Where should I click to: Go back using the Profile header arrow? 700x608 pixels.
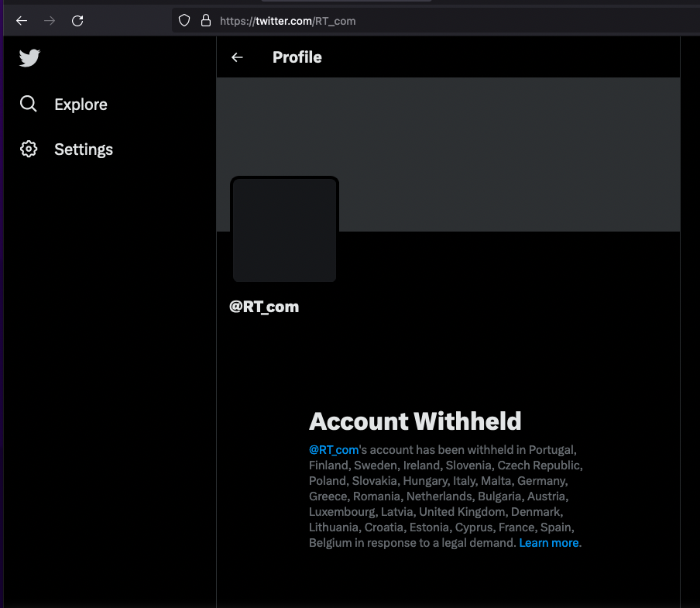click(237, 57)
